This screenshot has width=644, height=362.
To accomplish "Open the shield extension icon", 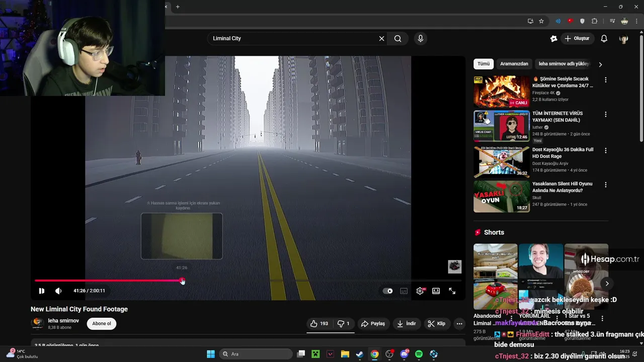I will click(582, 21).
